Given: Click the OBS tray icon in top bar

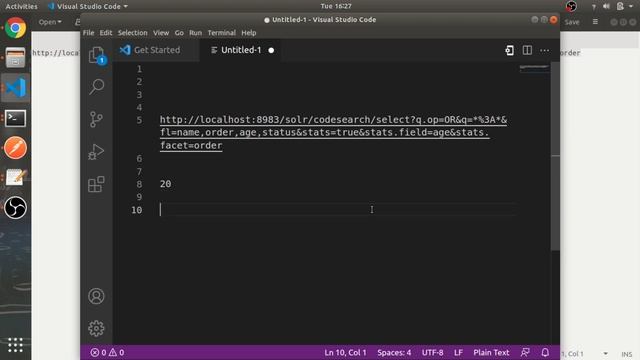Looking at the screenshot, I should click(x=571, y=6).
